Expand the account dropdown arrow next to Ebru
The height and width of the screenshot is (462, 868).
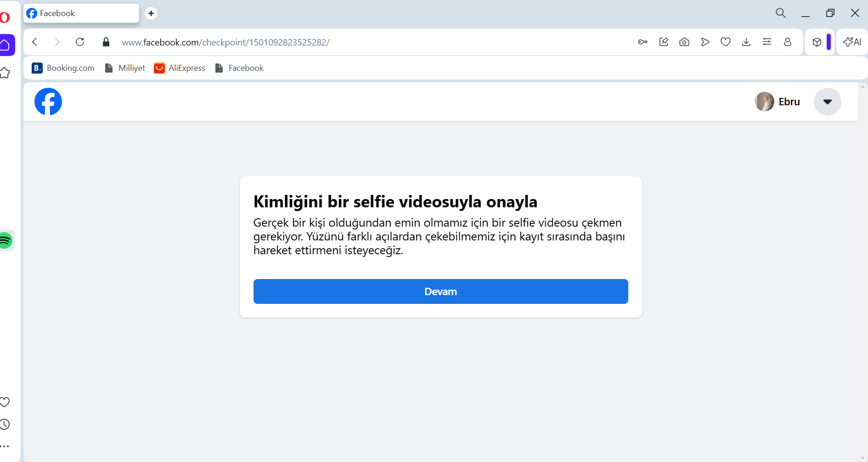pos(828,102)
